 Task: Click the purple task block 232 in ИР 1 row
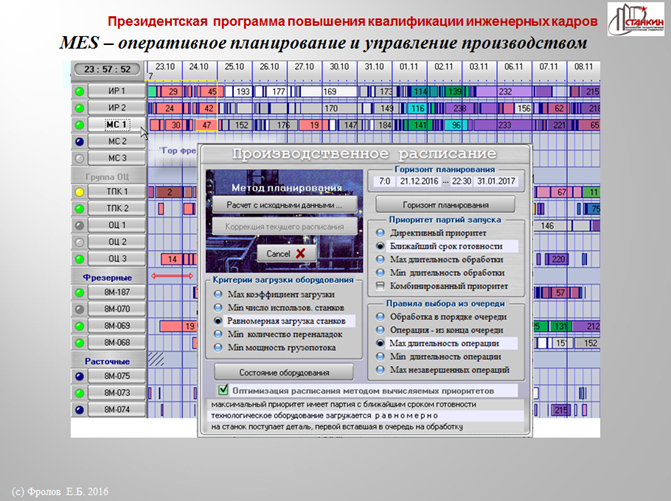tap(506, 91)
